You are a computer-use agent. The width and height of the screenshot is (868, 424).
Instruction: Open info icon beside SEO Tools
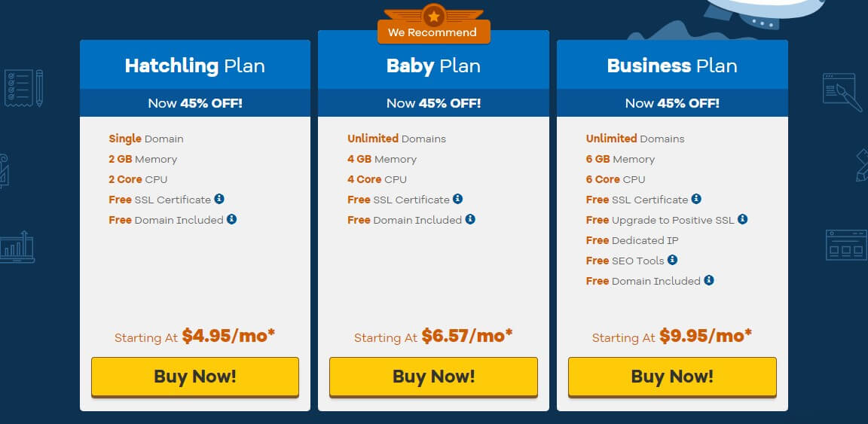[673, 260]
